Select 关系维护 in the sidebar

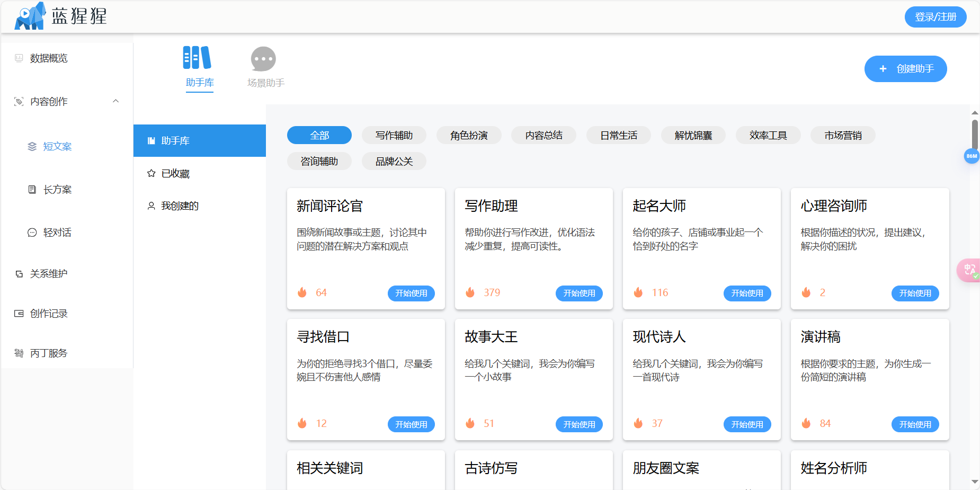[x=47, y=273]
